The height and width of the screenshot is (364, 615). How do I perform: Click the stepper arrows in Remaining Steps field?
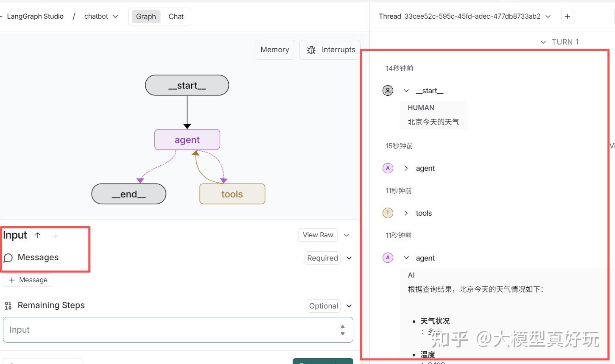click(342, 330)
